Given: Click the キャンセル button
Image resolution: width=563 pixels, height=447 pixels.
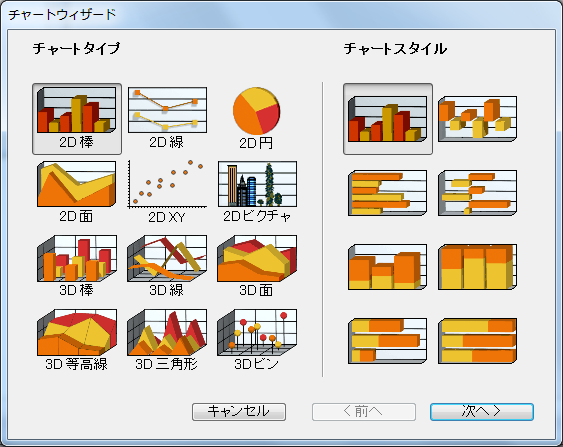Looking at the screenshot, I should click(239, 411).
